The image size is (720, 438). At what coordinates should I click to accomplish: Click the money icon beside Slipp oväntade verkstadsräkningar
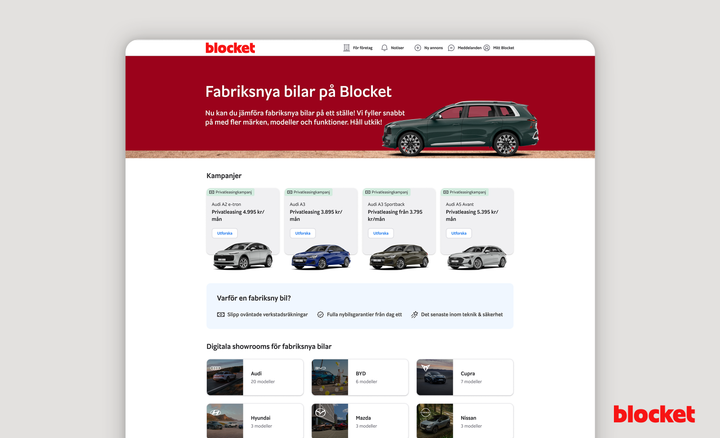(221, 314)
